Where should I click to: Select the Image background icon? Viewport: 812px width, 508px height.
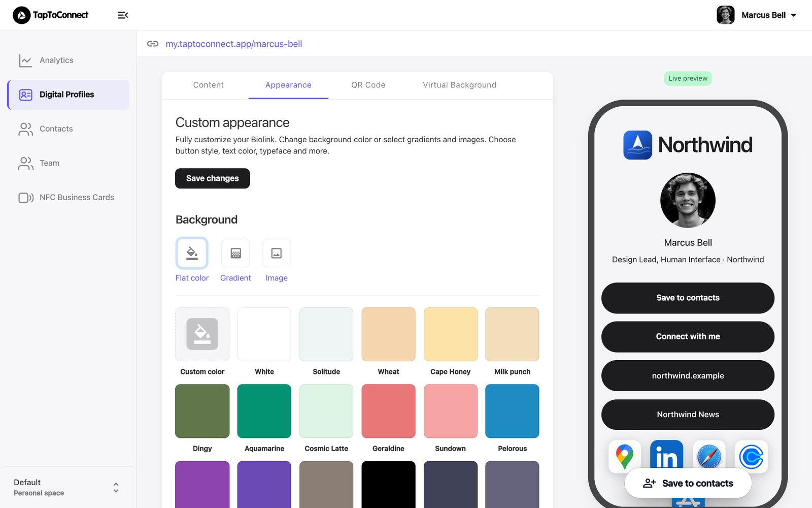pos(277,253)
